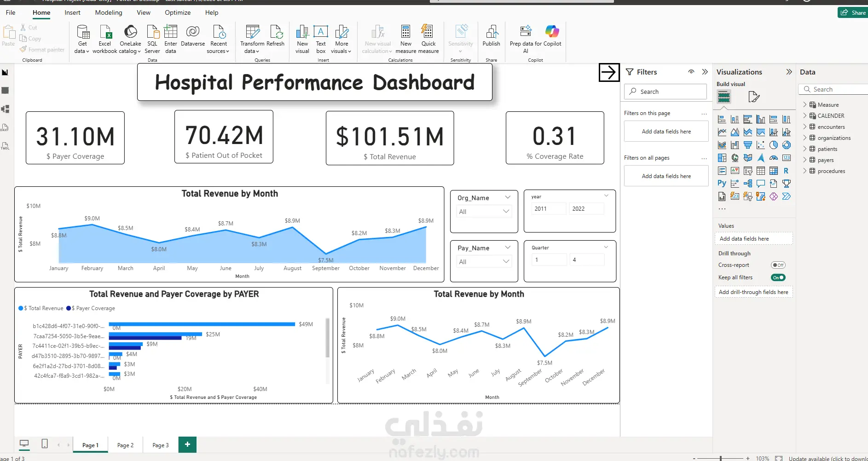
Task: Open the Get data menu
Action: (82, 39)
